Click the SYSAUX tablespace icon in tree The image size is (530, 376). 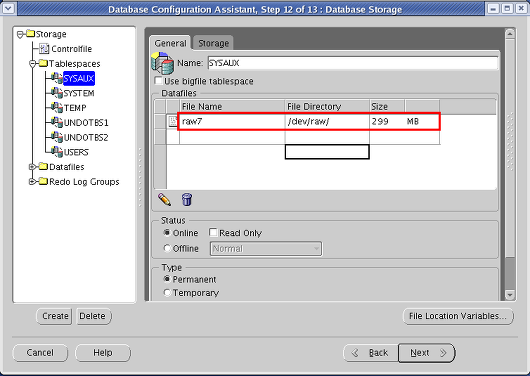(56, 78)
